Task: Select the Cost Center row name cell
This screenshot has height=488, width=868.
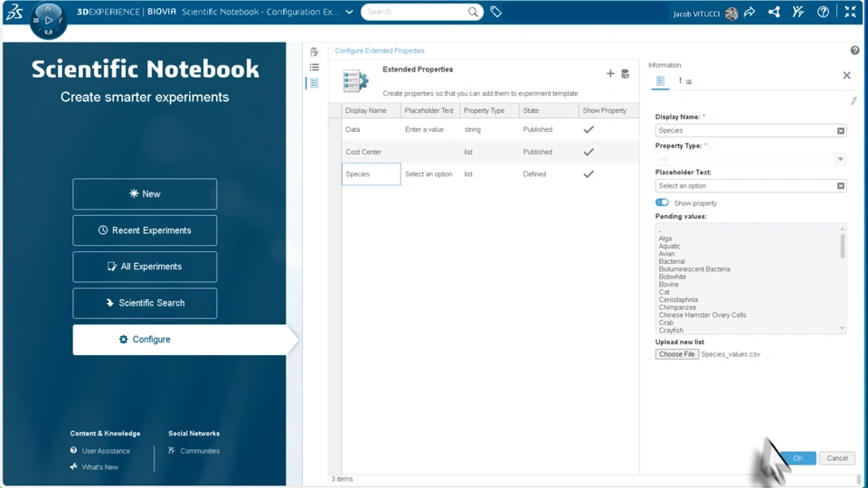Action: 371,152
